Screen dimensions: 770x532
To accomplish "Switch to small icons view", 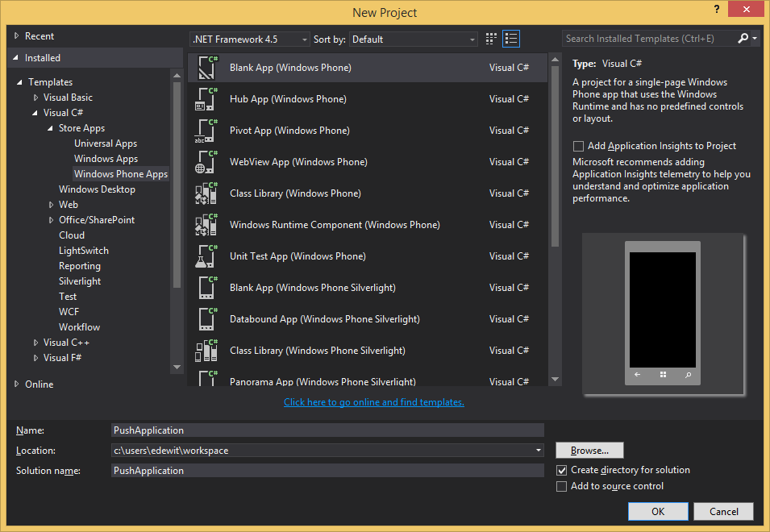I will (492, 39).
